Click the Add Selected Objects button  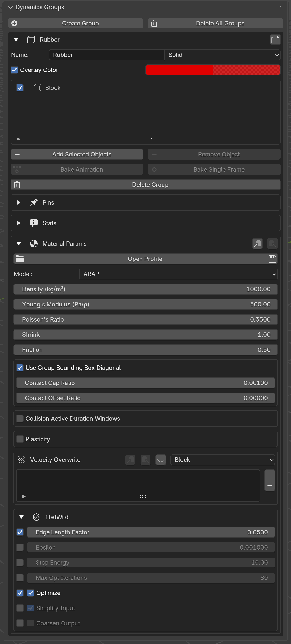coord(77,154)
